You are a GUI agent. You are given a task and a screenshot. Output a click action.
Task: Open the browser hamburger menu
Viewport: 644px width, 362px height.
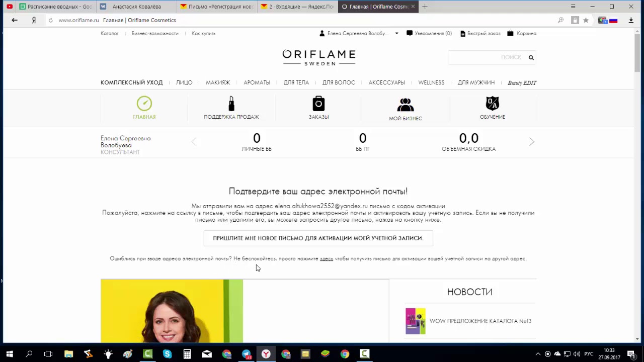pyautogui.click(x=573, y=7)
